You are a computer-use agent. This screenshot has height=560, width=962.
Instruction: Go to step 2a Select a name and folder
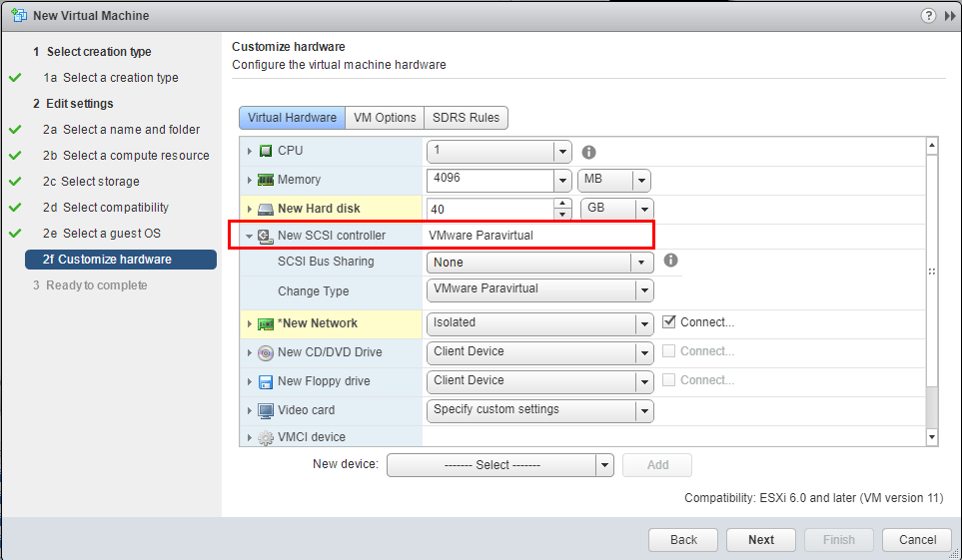[x=122, y=130]
